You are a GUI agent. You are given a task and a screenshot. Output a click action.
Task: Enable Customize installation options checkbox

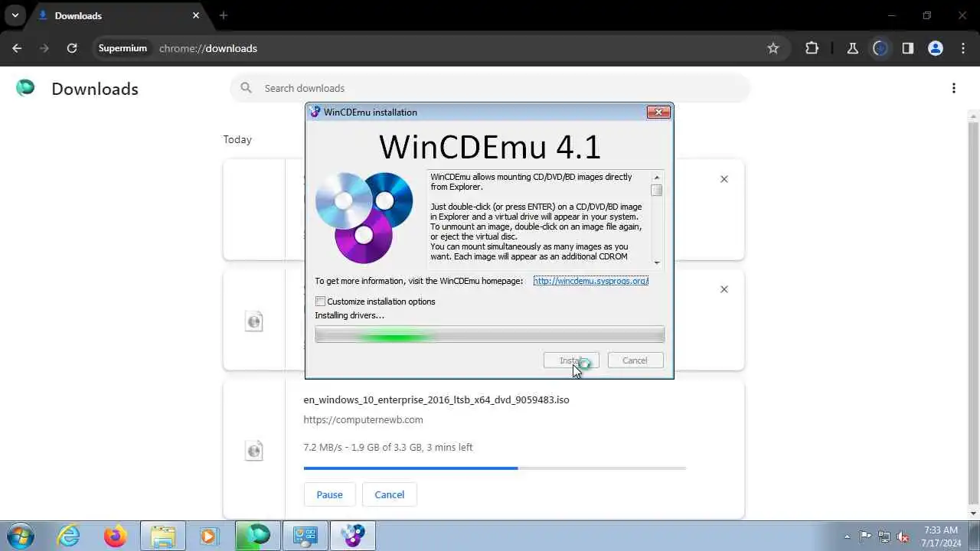[x=321, y=302]
